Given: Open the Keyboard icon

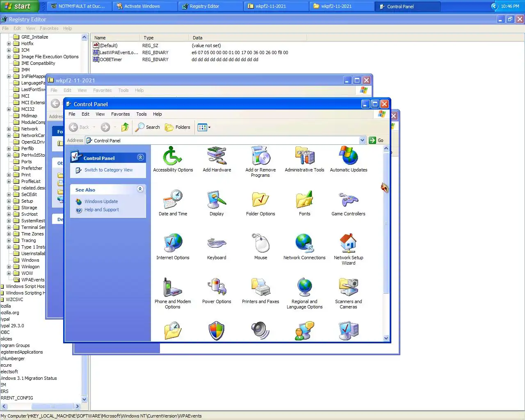Looking at the screenshot, I should click(217, 247).
